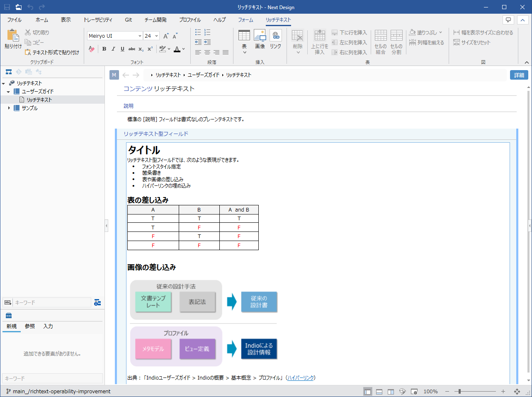Toggle strikethrough formatting

132,49
